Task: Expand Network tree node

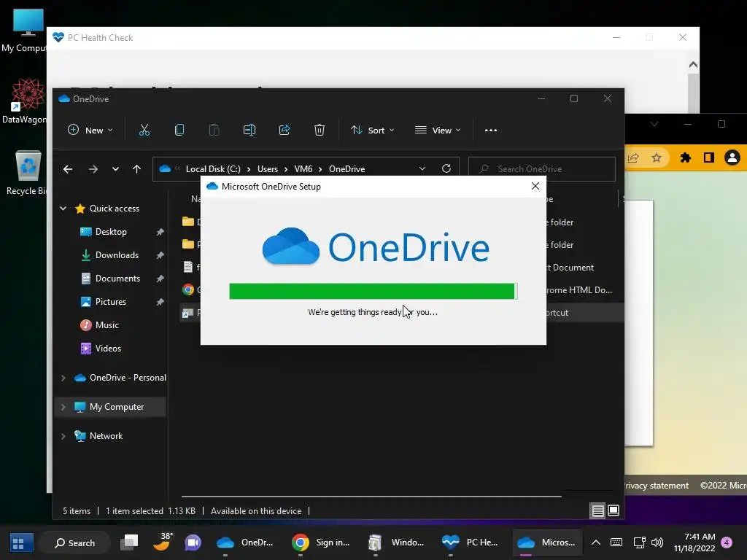Action: point(63,436)
